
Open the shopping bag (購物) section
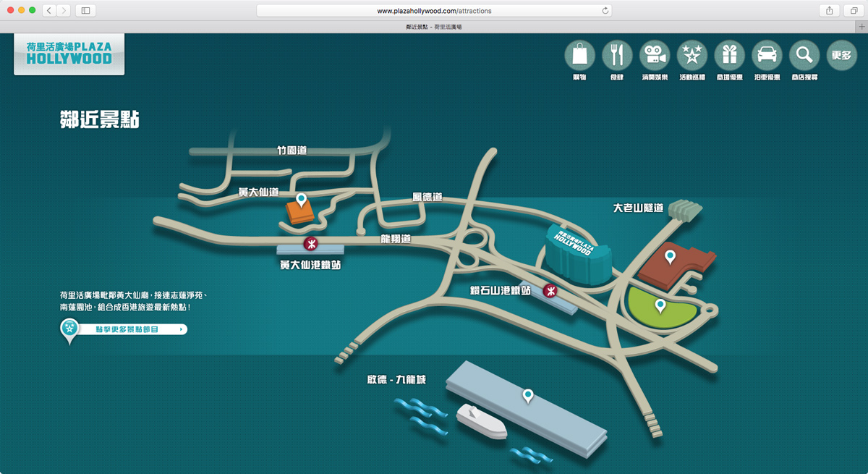[579, 55]
